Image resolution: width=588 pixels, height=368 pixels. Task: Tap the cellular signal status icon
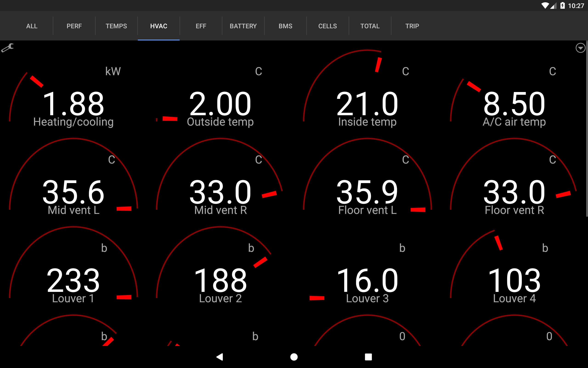point(554,6)
